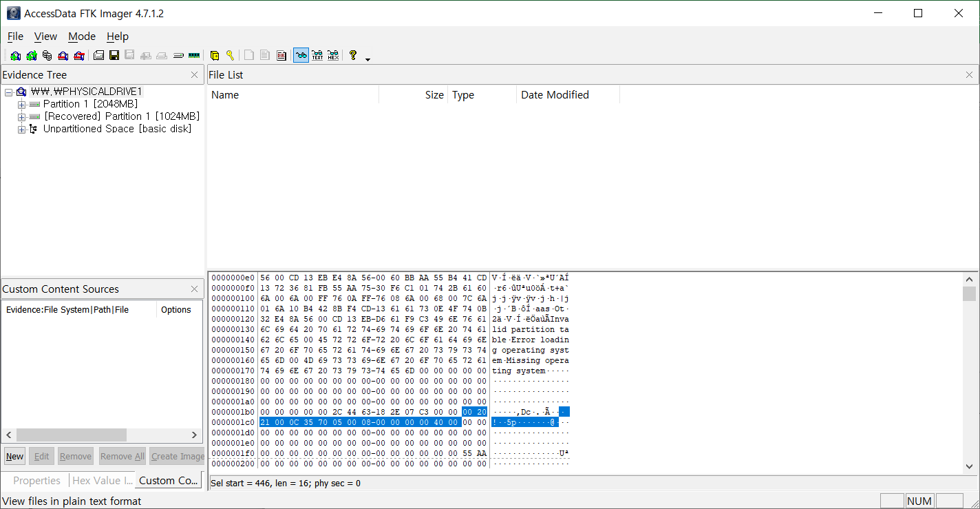
Task: Click the Unpartitioned Space tree icon
Action: point(33,129)
